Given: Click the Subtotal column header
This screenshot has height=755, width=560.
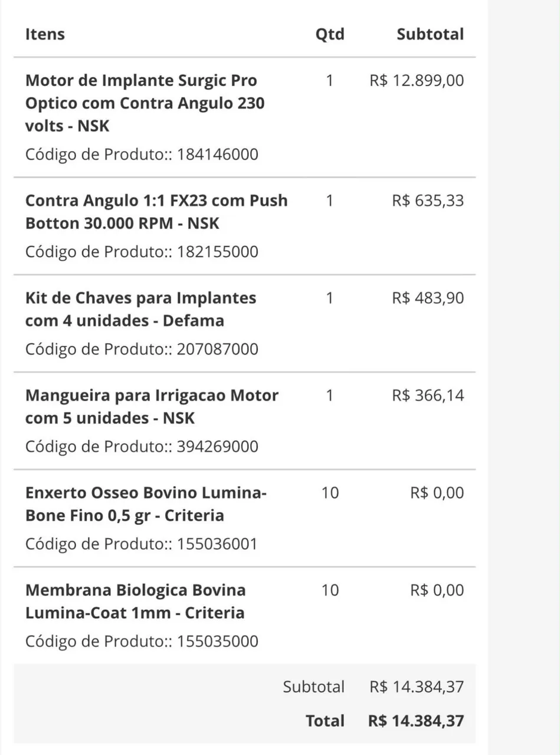Looking at the screenshot, I should [430, 34].
